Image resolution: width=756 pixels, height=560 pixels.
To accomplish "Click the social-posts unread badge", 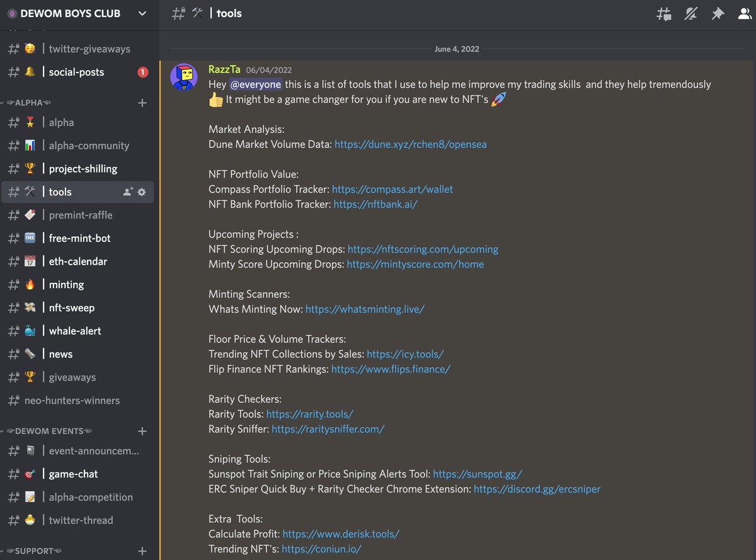I will pyautogui.click(x=142, y=72).
